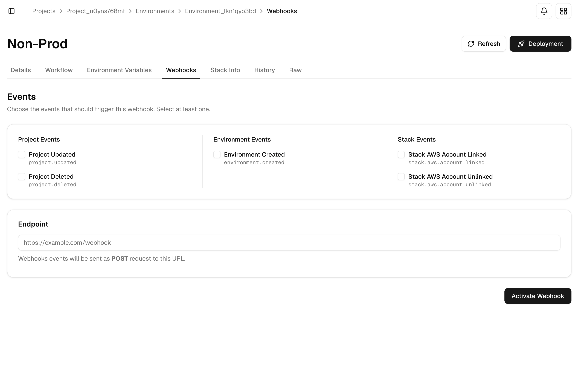Click the Environment Events column heading
Screen dimensions: 578x392
242,139
